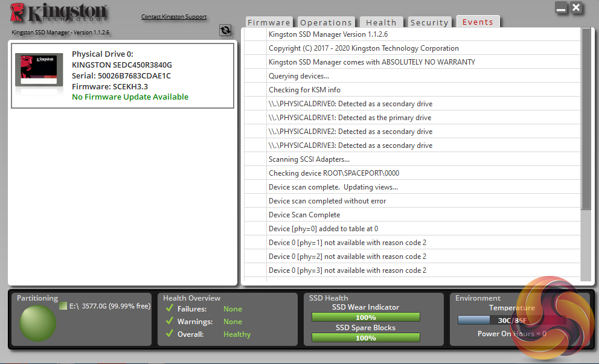Click the Warnings 'None' value
This screenshot has height=364, width=599.
(x=232, y=322)
